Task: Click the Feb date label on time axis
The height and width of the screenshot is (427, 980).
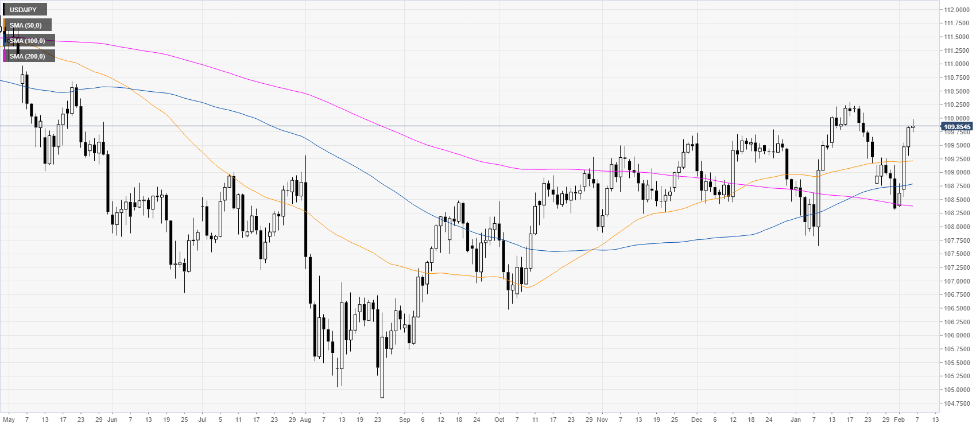Action: point(899,420)
